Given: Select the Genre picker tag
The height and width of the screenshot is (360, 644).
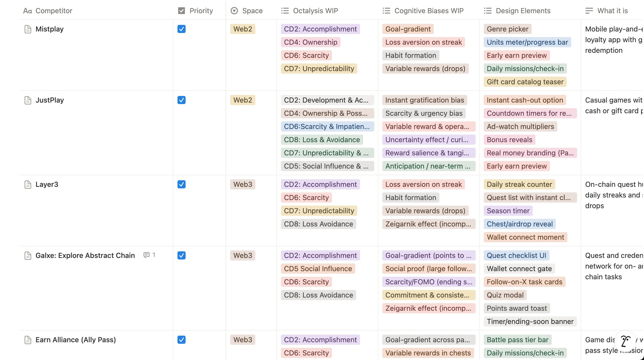Looking at the screenshot, I should (x=508, y=29).
